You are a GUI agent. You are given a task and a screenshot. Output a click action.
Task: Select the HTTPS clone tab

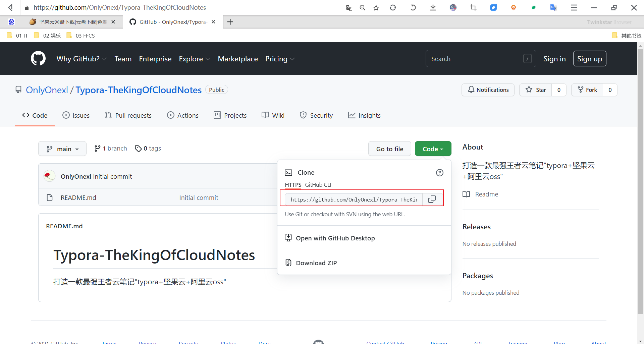(293, 185)
